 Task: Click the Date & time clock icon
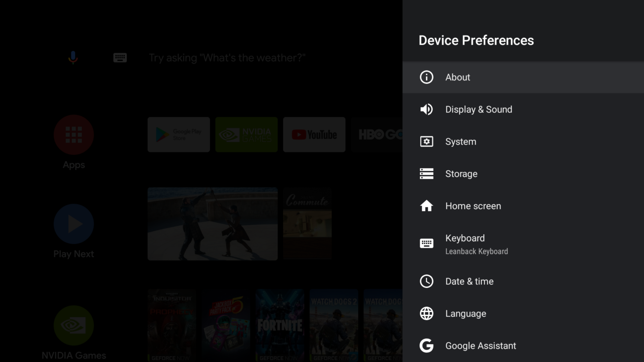426,281
